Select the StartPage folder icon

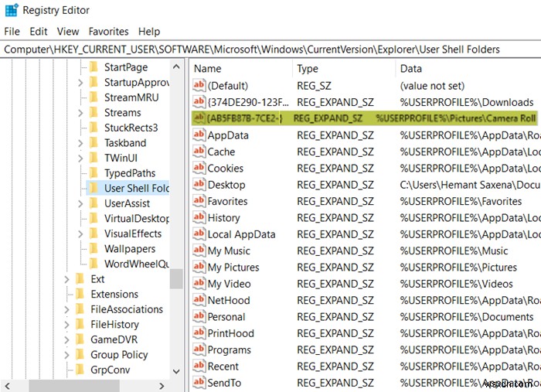click(x=94, y=66)
